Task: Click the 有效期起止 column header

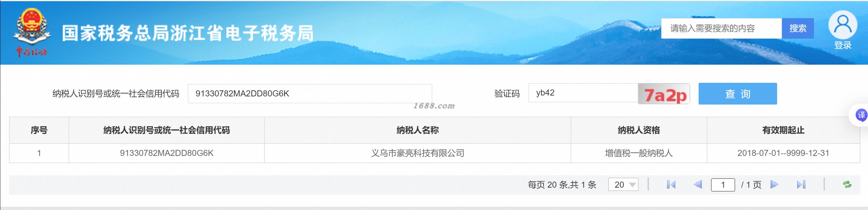Action: (783, 130)
